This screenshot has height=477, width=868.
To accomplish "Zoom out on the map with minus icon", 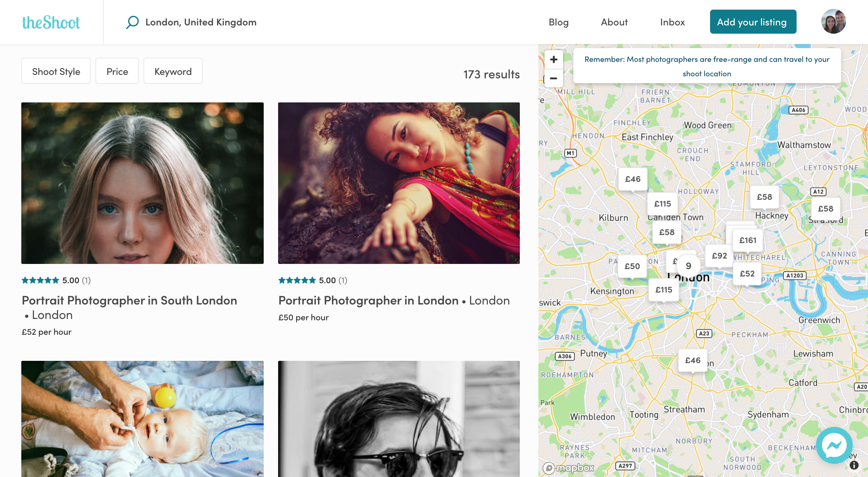I will pyautogui.click(x=553, y=78).
